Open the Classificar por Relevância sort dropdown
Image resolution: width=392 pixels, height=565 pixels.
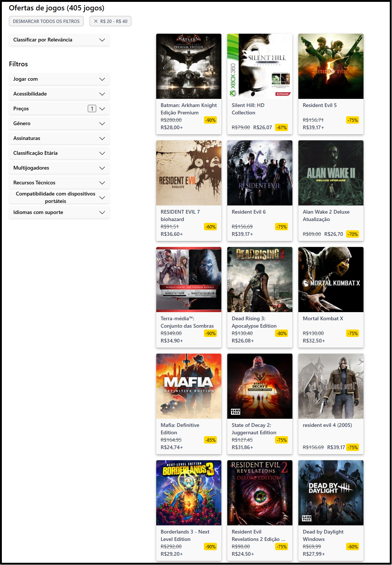[x=59, y=40]
